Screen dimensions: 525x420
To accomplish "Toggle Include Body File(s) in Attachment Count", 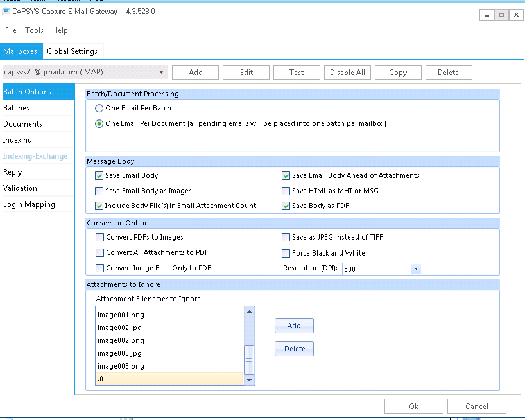I will 99,206.
